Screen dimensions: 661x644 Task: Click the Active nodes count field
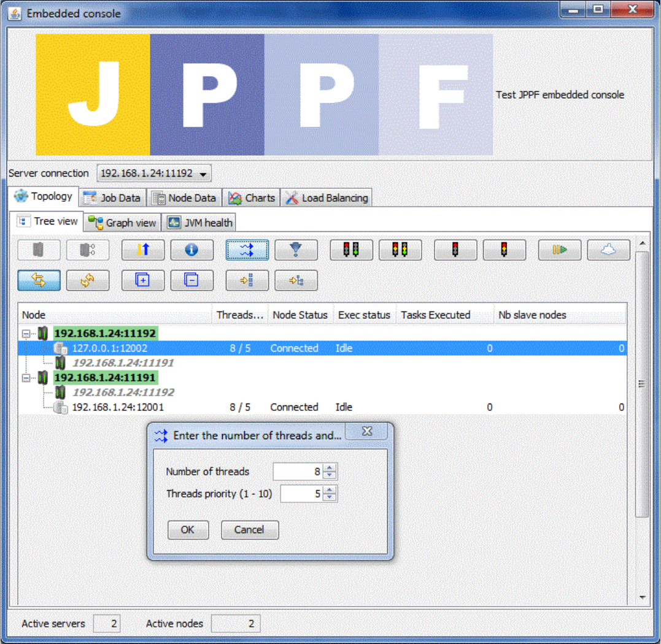pyautogui.click(x=236, y=624)
